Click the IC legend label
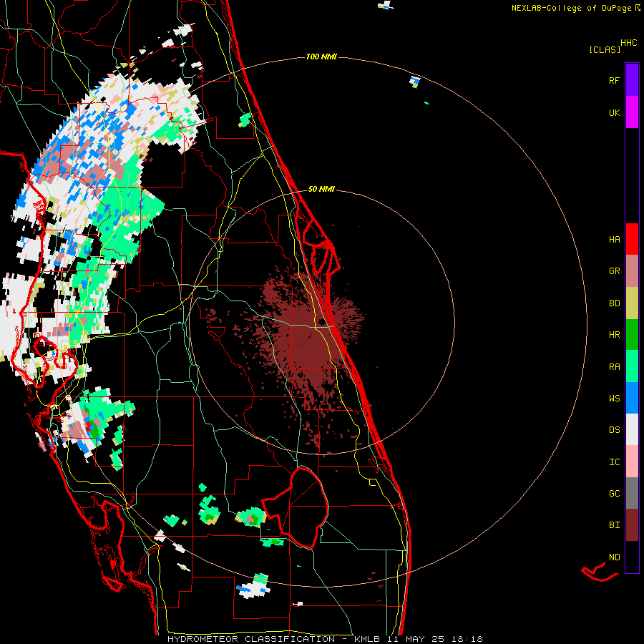Image resolution: width=644 pixels, height=644 pixels. pos(614,462)
